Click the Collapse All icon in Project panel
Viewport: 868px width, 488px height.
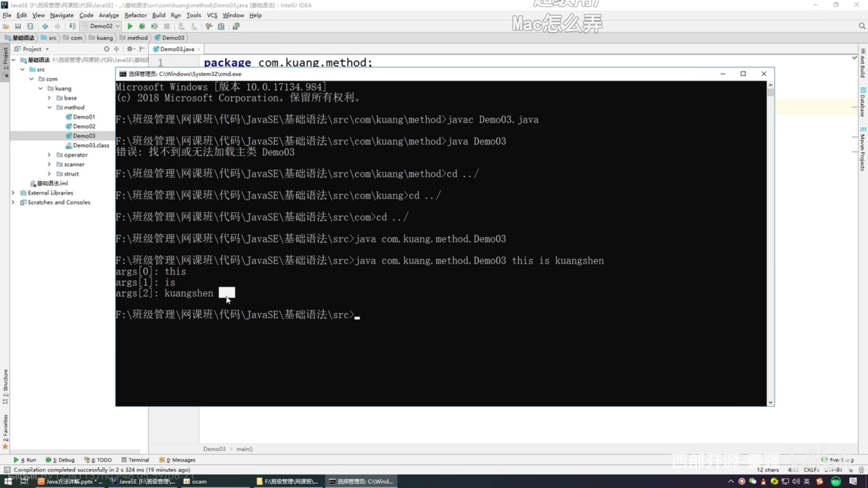116,49
